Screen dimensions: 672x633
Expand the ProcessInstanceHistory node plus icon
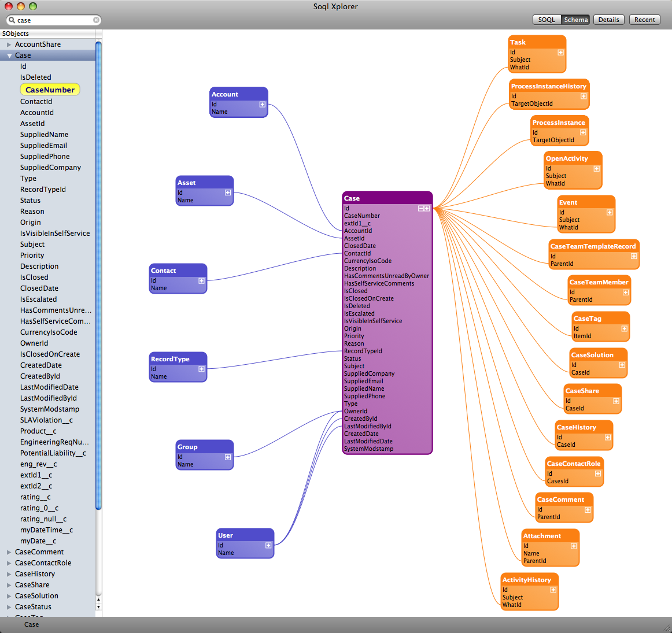584,97
